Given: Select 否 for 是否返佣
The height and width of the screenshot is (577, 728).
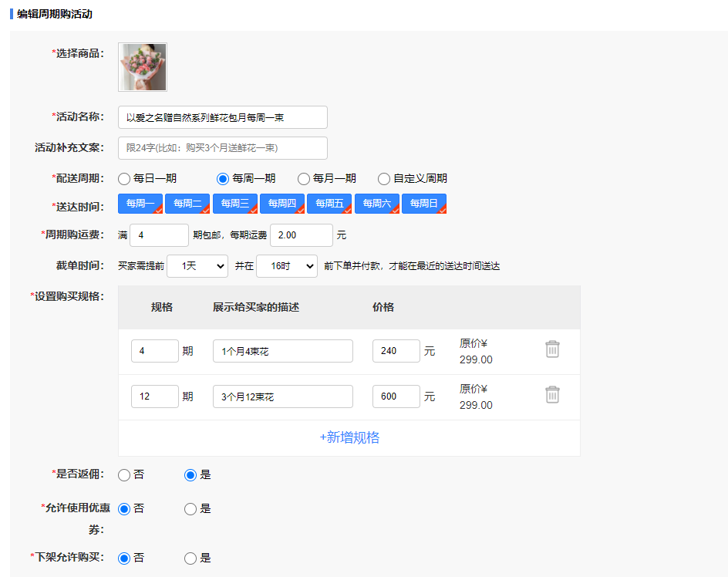Looking at the screenshot, I should (x=124, y=475).
